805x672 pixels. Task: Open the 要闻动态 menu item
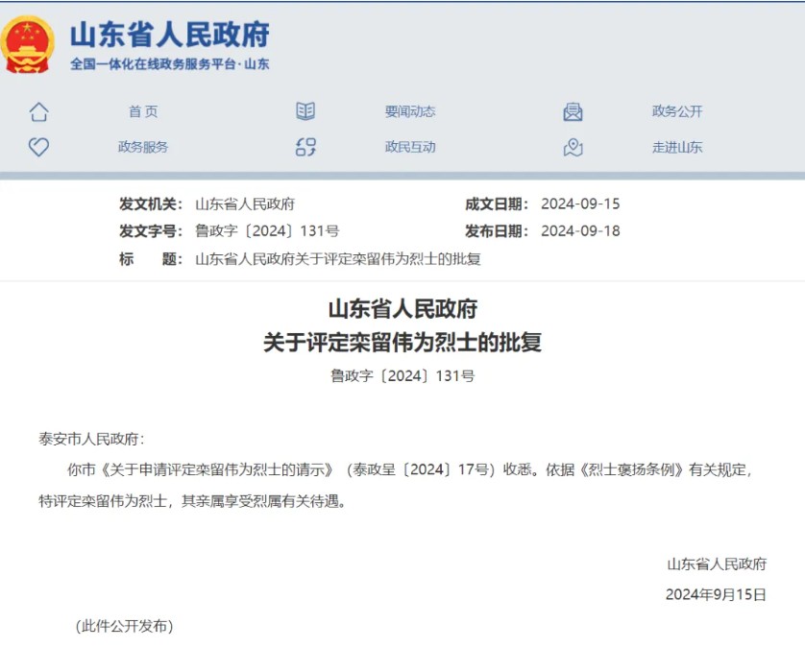coord(410,111)
